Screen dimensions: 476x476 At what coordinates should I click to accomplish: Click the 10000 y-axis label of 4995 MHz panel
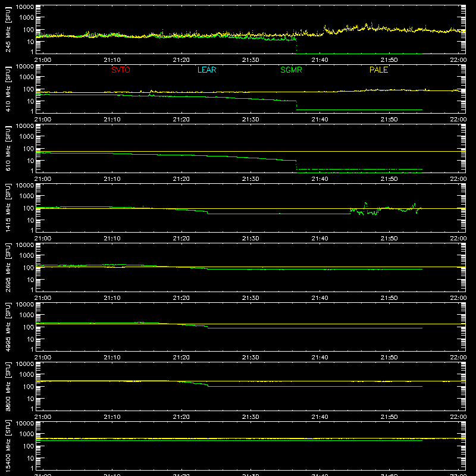pyautogui.click(x=25, y=305)
